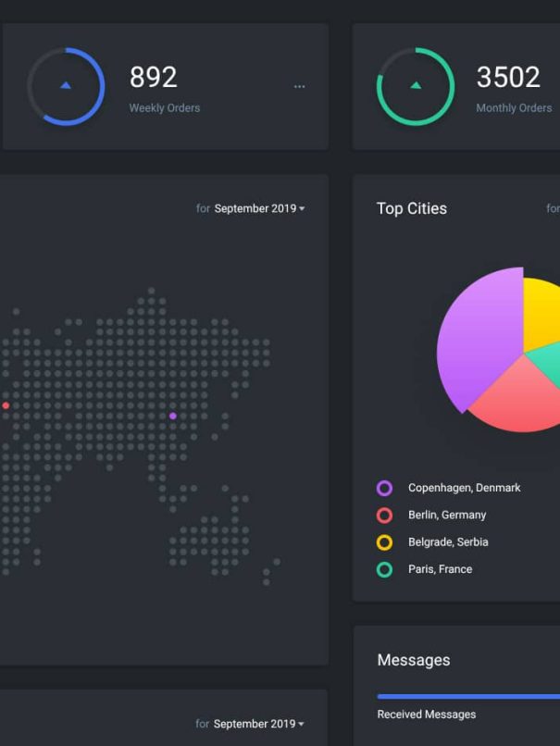Click the blue up-arrow in Weekly Orders ring
The height and width of the screenshot is (746, 560).
point(66,86)
